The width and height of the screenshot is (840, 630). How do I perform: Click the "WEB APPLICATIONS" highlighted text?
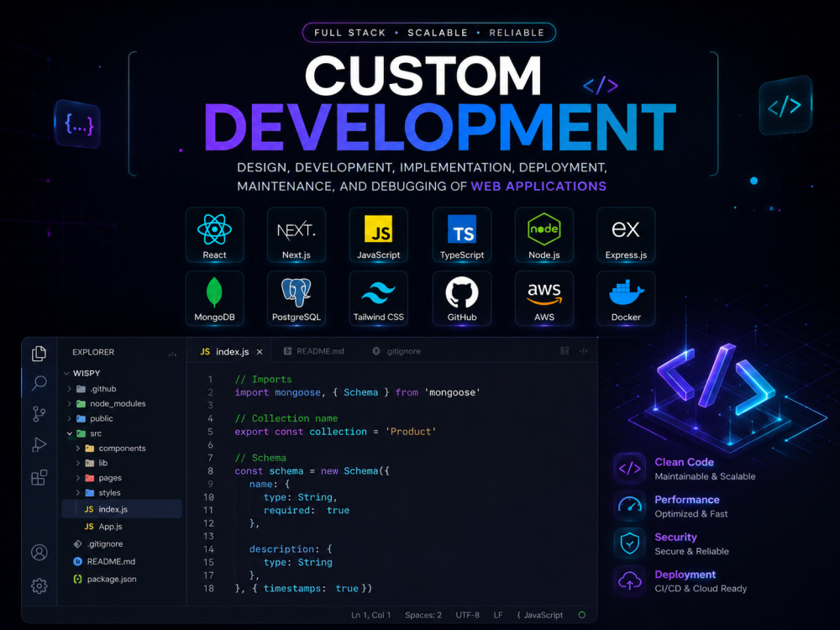(x=538, y=186)
